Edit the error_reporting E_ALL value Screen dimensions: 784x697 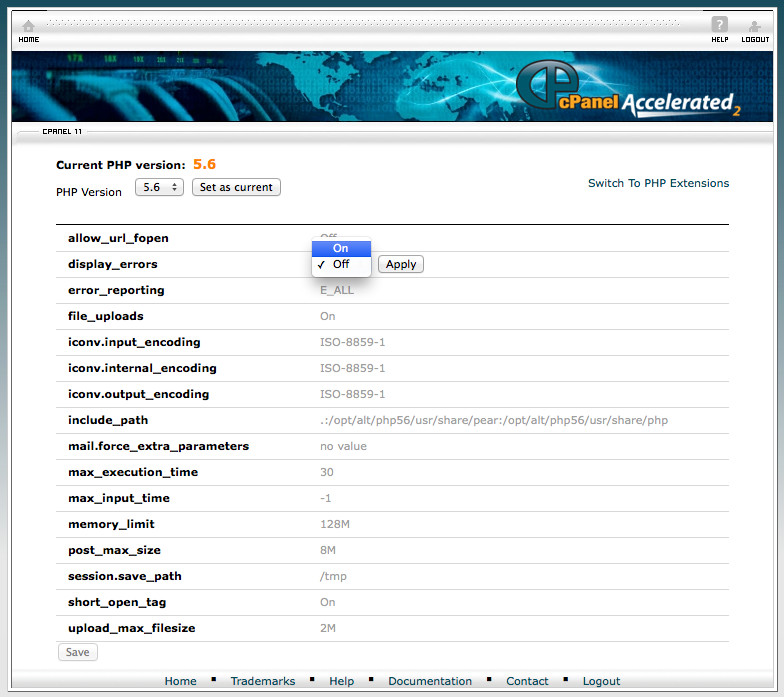point(338,290)
